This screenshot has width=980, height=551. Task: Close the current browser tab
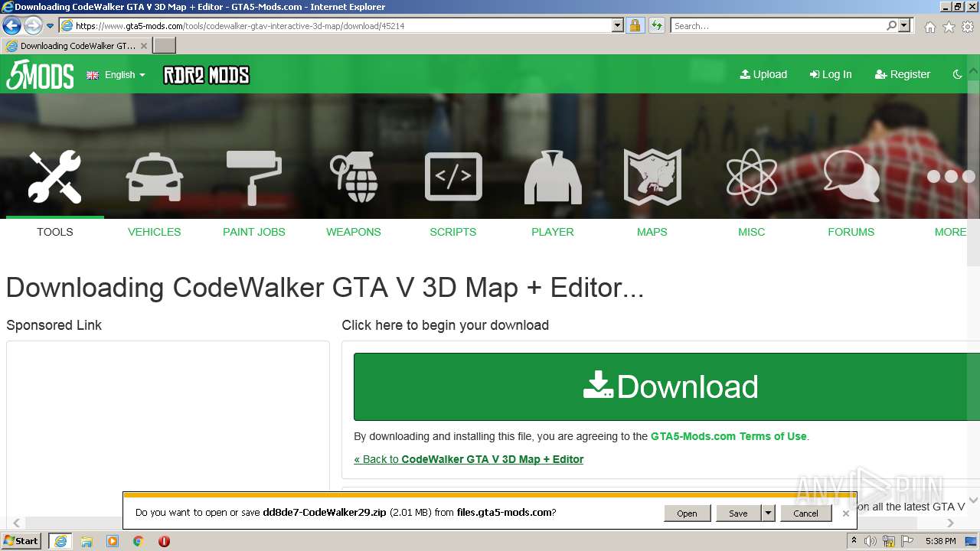click(x=143, y=46)
